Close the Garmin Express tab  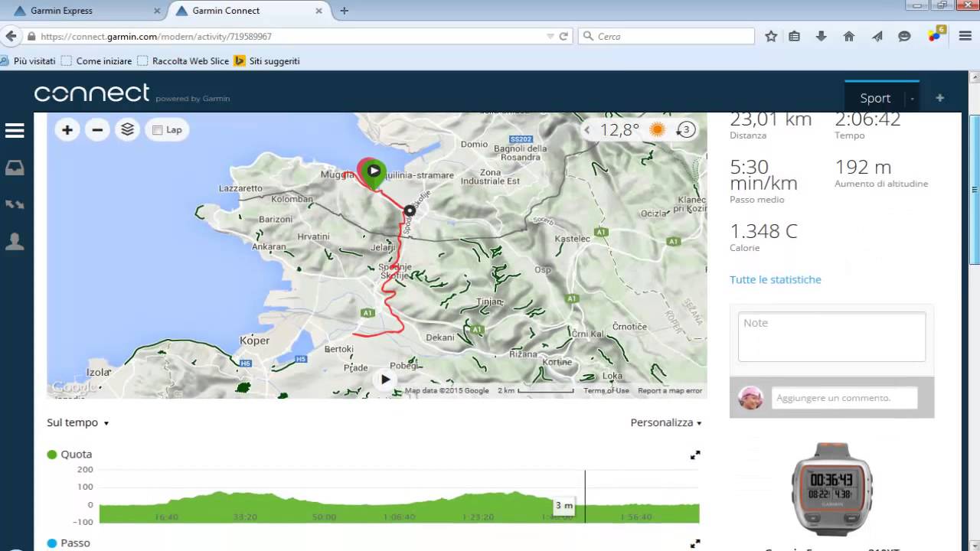(157, 11)
